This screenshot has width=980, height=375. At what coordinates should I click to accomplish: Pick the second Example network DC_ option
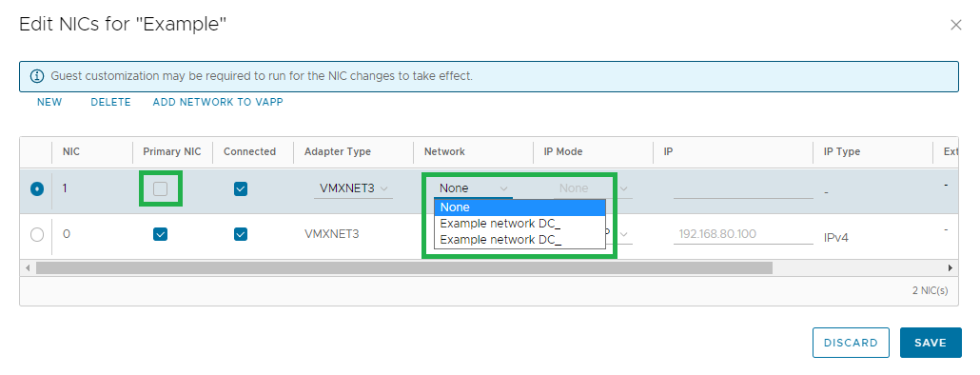pyautogui.click(x=520, y=240)
